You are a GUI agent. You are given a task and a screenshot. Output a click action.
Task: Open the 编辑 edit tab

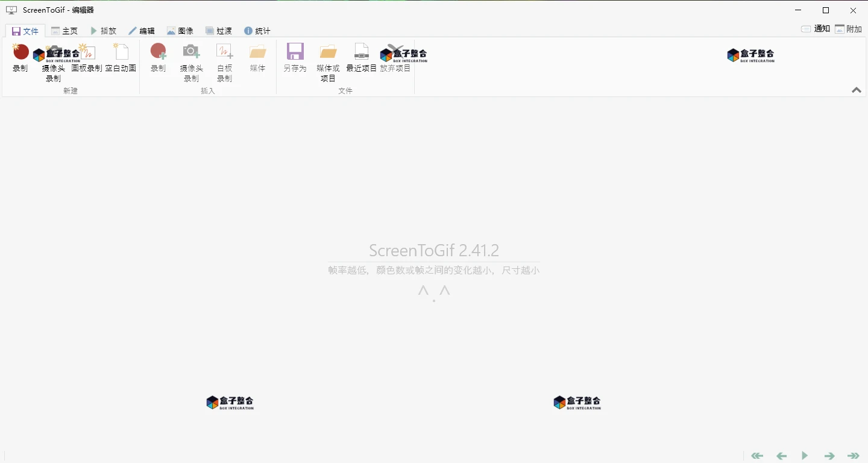tap(142, 31)
